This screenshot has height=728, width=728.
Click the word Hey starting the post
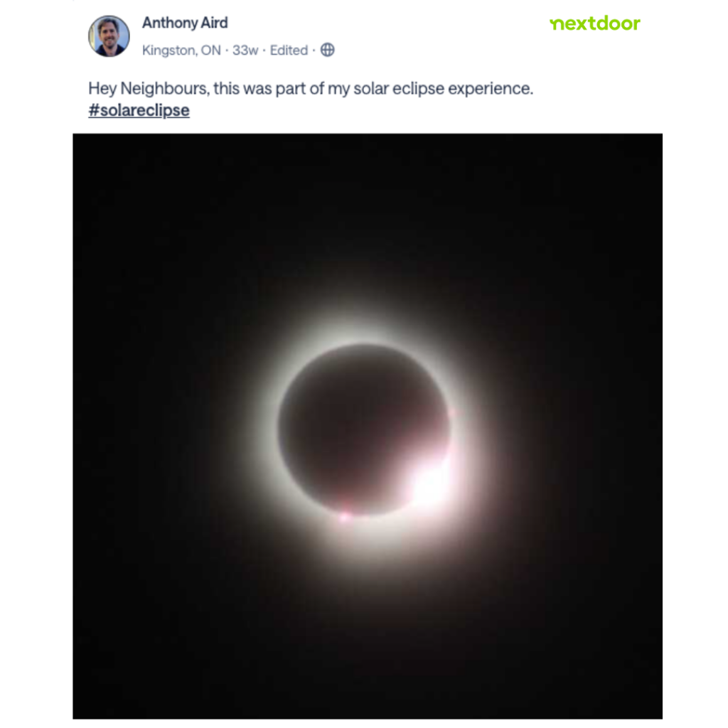(x=102, y=88)
